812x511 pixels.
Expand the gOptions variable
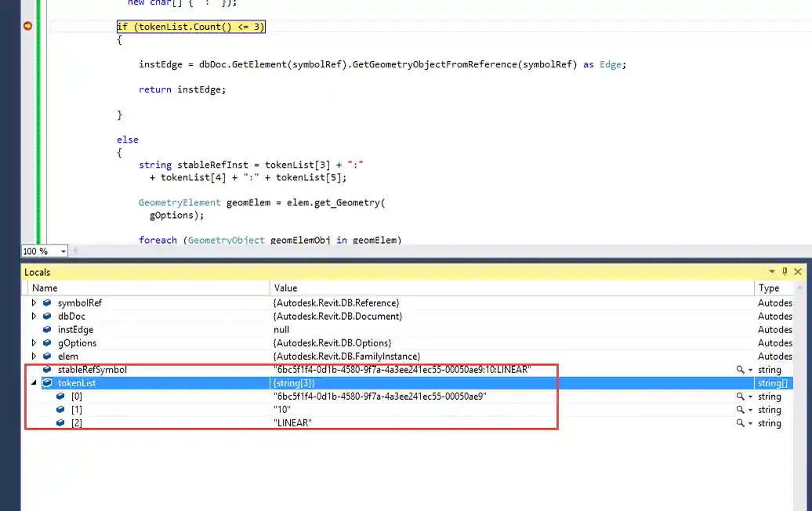point(34,343)
